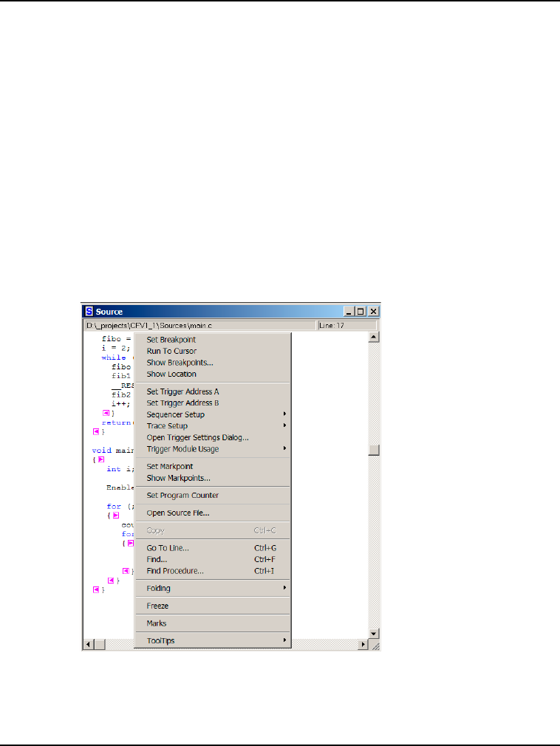Click the Source window S icon

(89, 312)
